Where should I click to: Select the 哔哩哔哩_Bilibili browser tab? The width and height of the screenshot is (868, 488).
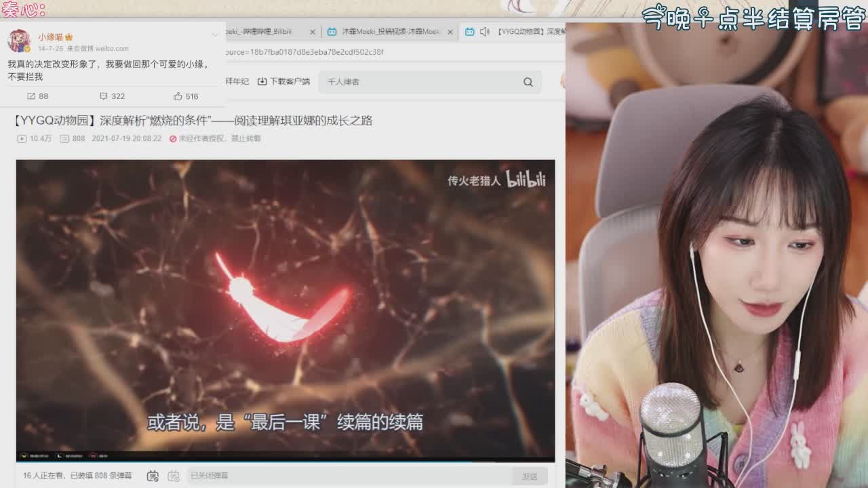271,32
